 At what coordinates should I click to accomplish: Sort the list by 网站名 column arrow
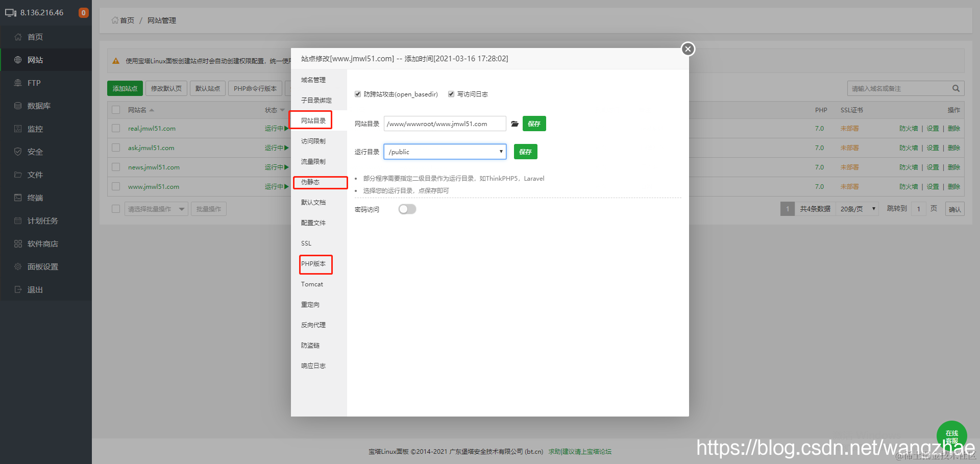point(152,110)
